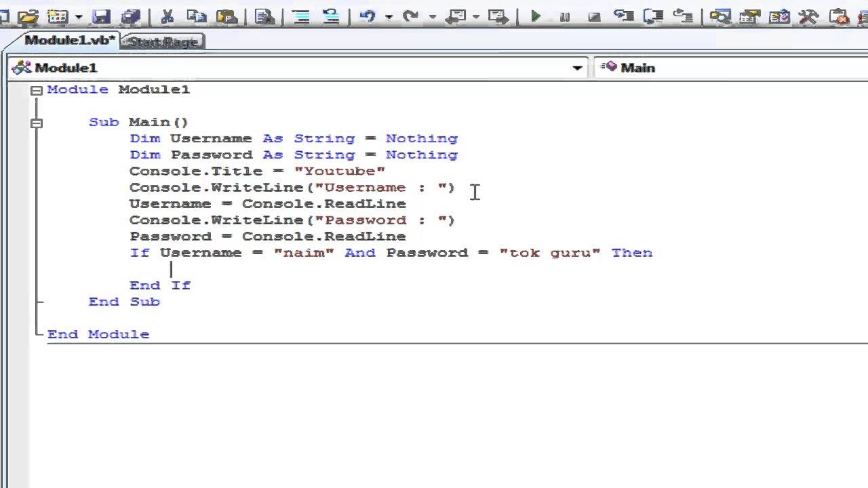Click the line Console.WriteLine("Password : ")

coord(292,220)
